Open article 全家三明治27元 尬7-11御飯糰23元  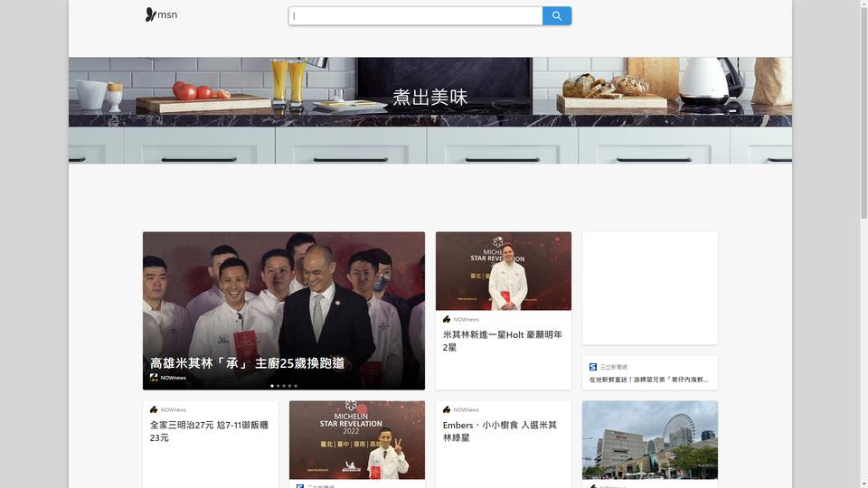(209, 431)
